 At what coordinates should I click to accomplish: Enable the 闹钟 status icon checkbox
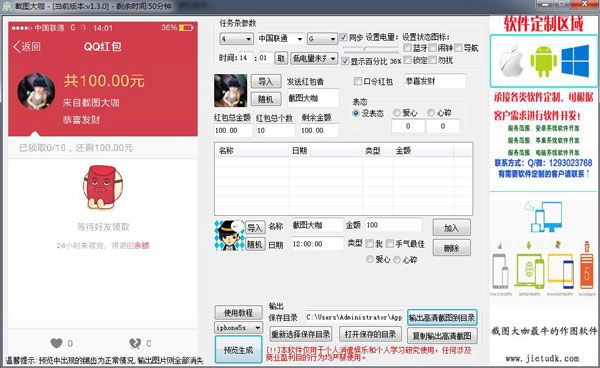tap(433, 48)
